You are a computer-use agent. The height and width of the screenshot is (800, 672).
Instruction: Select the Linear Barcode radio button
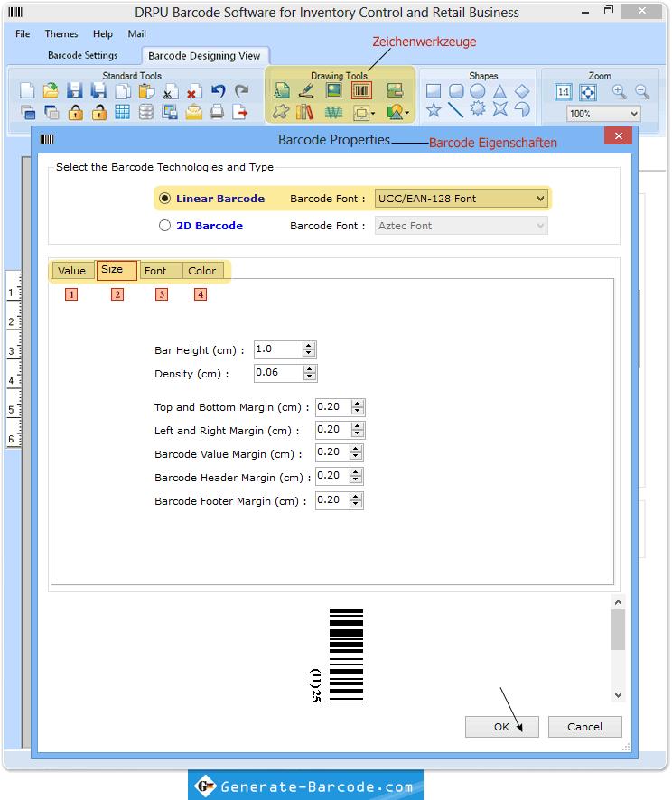point(164,199)
